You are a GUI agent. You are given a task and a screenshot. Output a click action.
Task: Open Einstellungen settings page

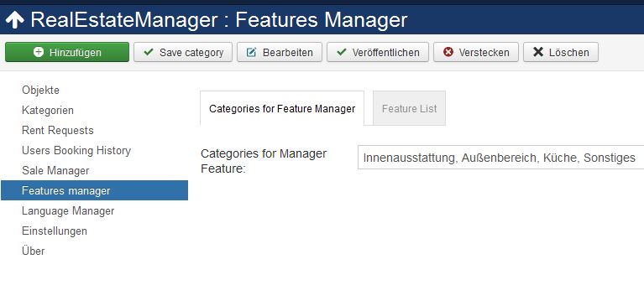click(x=55, y=231)
